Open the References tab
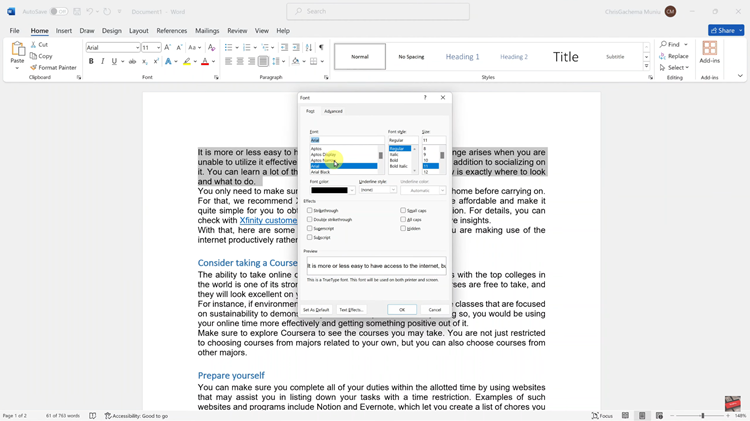Image resolution: width=750 pixels, height=421 pixels. [172, 31]
